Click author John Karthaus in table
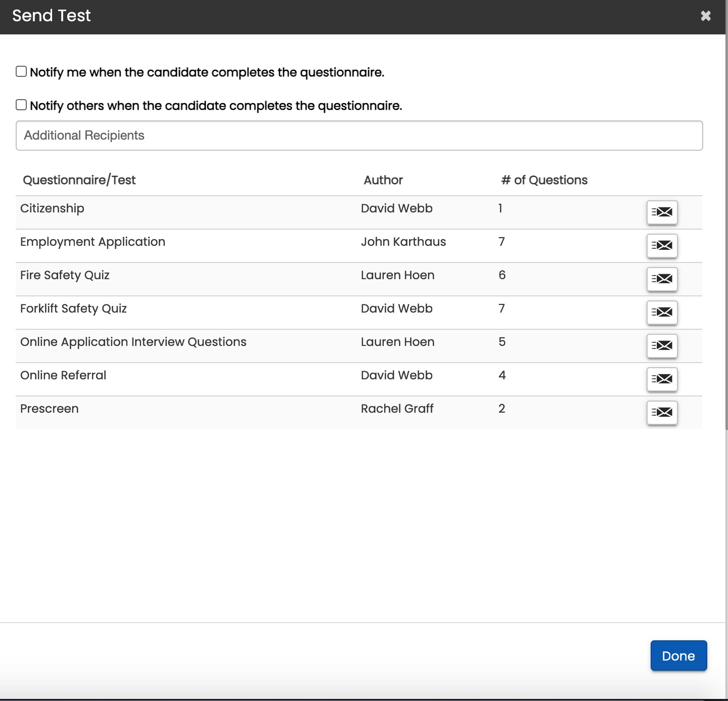Screen dimensions: 728x701 [403, 242]
